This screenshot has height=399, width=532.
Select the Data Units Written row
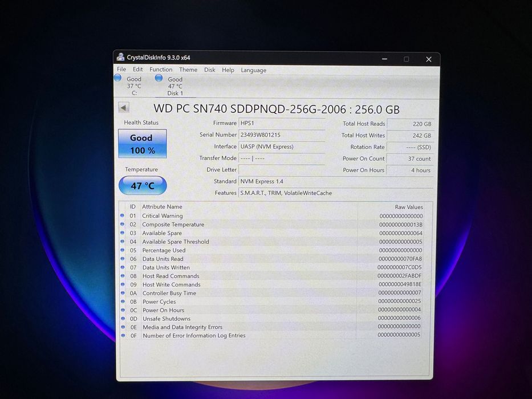[272, 267]
